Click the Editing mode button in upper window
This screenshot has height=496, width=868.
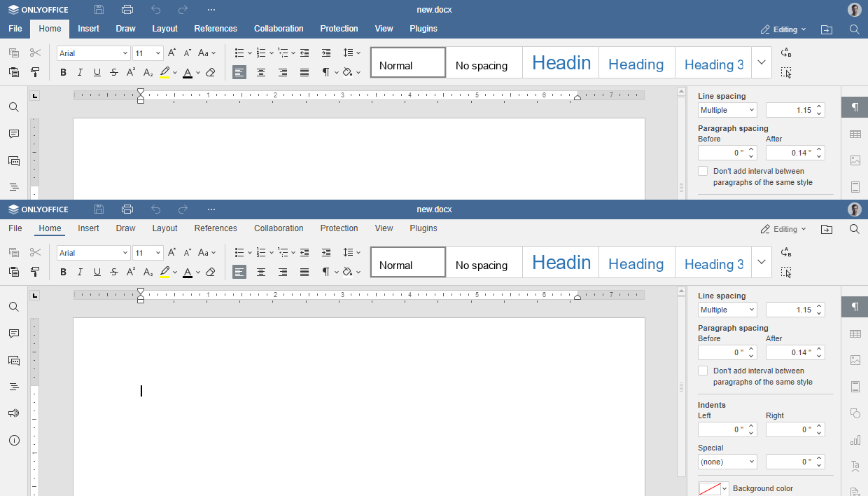(x=784, y=29)
